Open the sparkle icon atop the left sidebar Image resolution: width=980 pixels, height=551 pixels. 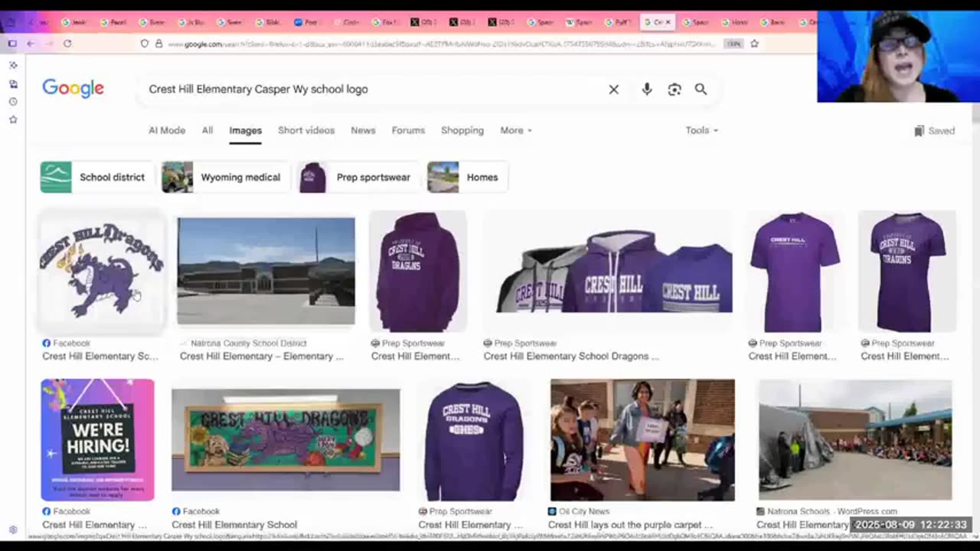[13, 65]
